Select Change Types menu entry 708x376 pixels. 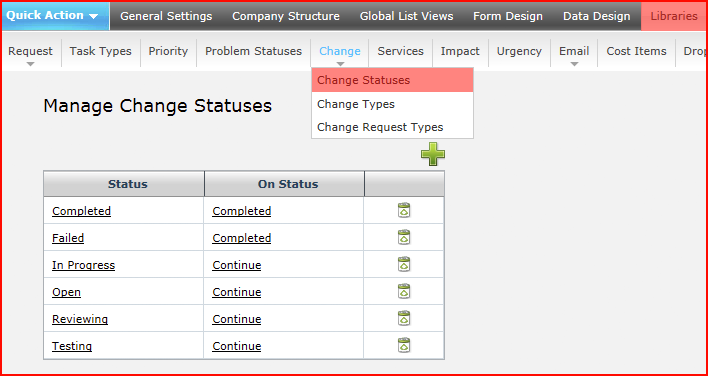(x=392, y=104)
